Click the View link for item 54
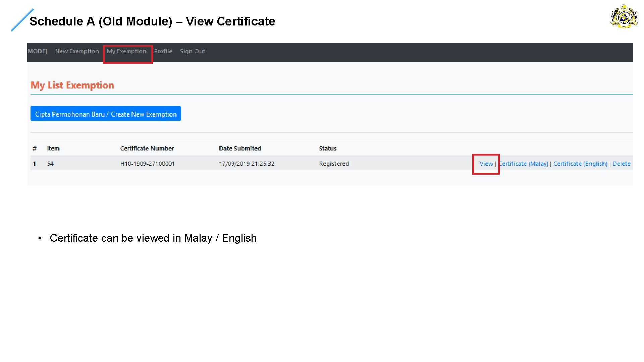The height and width of the screenshot is (362, 644). pos(486,164)
